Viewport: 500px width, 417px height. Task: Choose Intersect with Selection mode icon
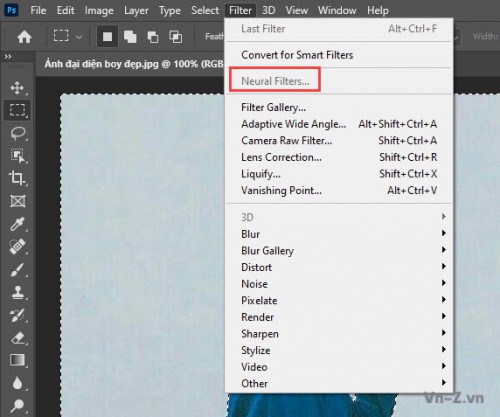click(176, 36)
